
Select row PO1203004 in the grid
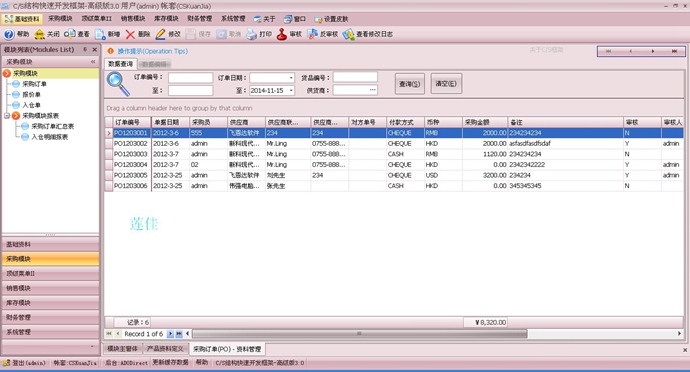pyautogui.click(x=394, y=165)
